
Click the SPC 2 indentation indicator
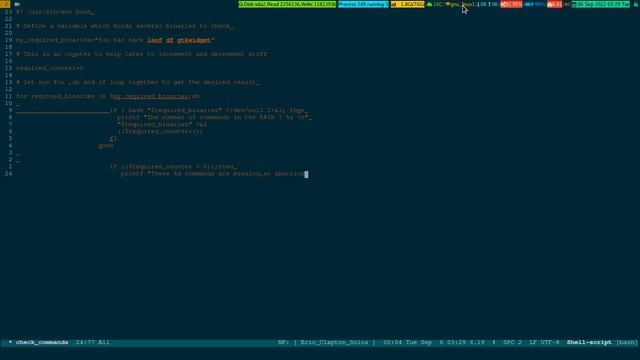coord(512,342)
